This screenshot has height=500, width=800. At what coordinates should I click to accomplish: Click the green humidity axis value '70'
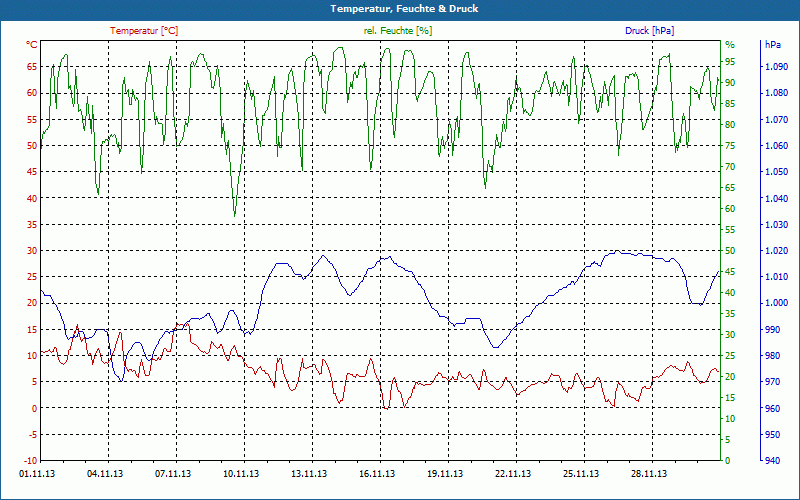(730, 167)
